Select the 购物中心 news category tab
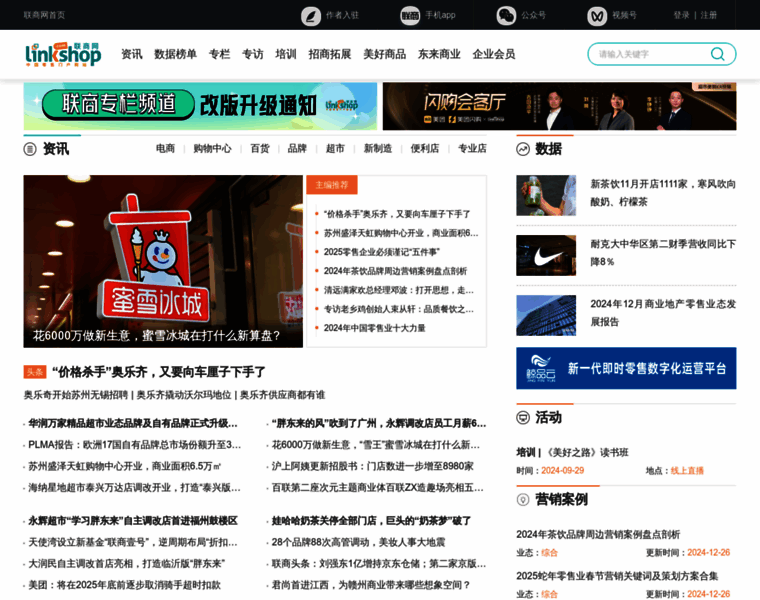Image resolution: width=760 pixels, height=600 pixels. [x=212, y=148]
